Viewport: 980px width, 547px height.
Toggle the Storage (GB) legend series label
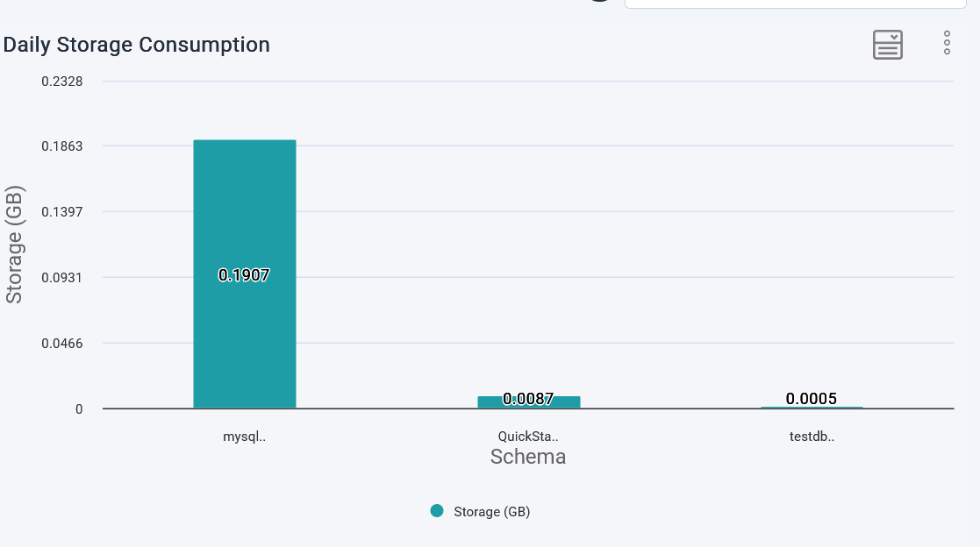pyautogui.click(x=491, y=512)
